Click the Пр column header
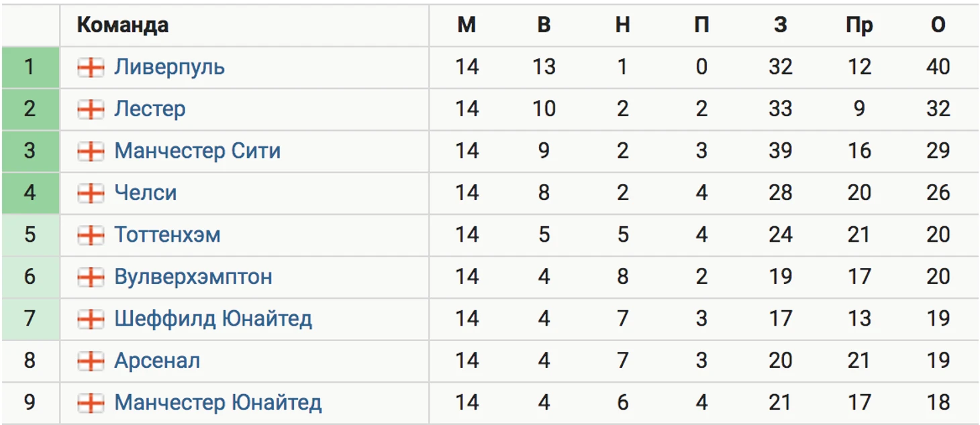The image size is (980, 425). pos(859,26)
